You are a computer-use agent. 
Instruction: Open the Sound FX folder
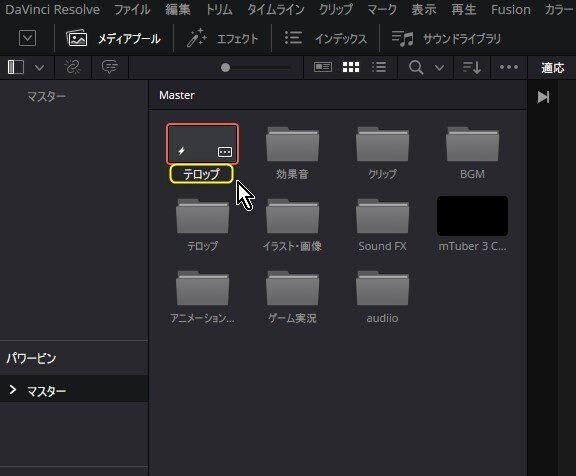tap(382, 216)
